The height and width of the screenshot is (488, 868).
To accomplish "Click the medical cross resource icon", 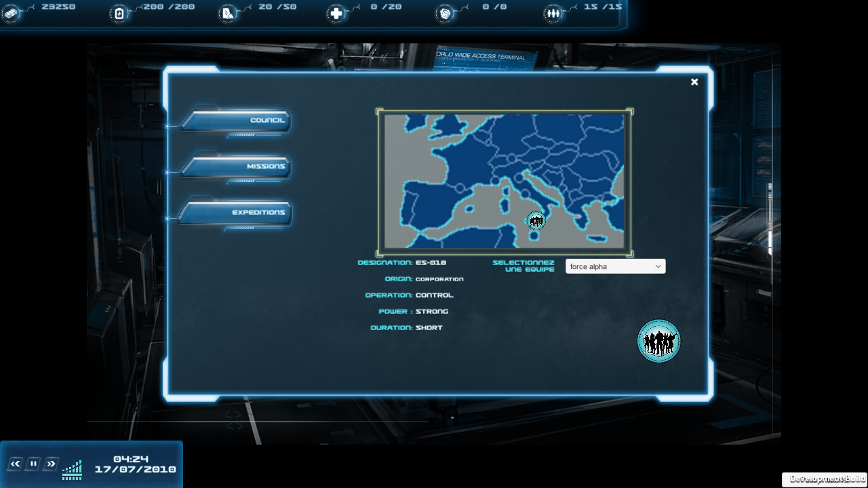I will pyautogui.click(x=337, y=12).
